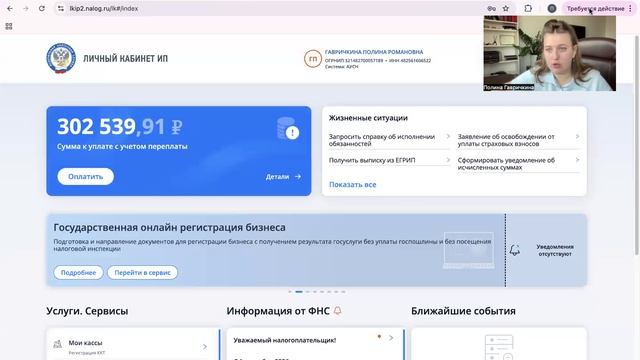
Task: Reload the page with the refresh icon
Action: [x=42, y=8]
